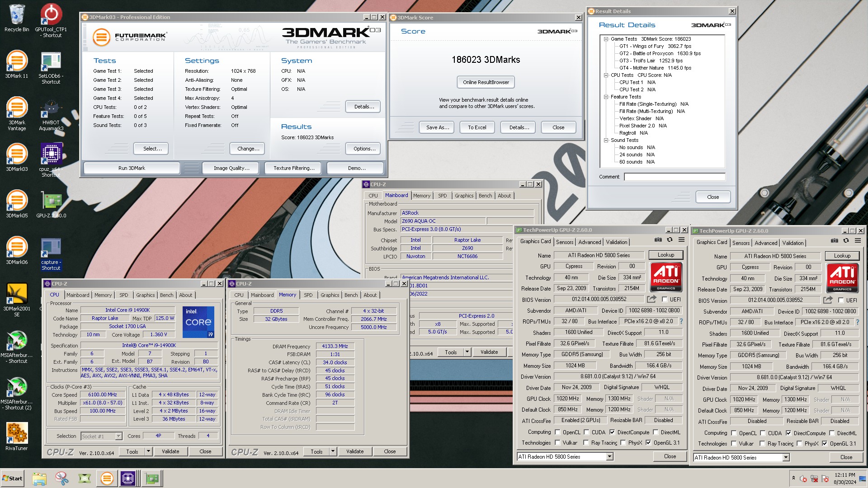The width and height of the screenshot is (868, 488).
Task: Toggle DirectCompute checkbox in left GPU-Z
Action: point(612,432)
